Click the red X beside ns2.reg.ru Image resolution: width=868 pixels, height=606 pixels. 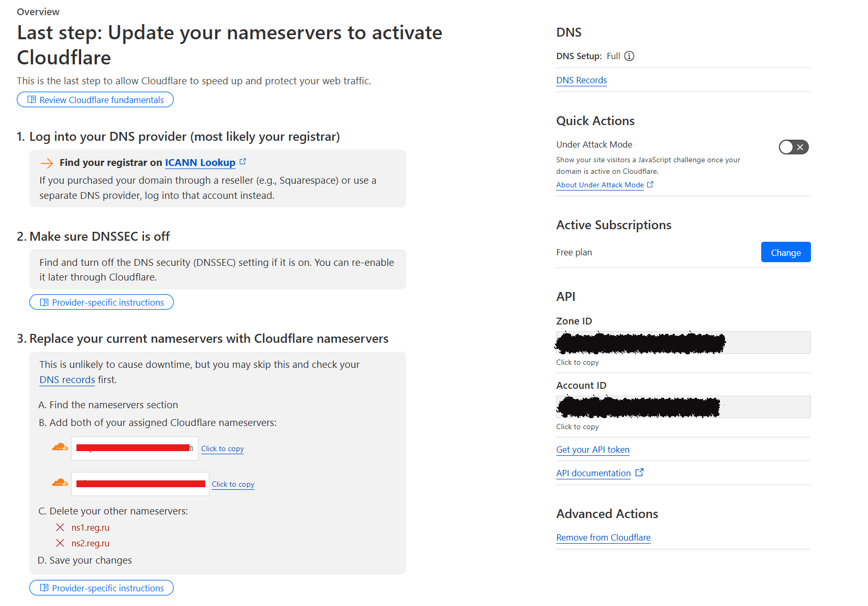pyautogui.click(x=60, y=543)
